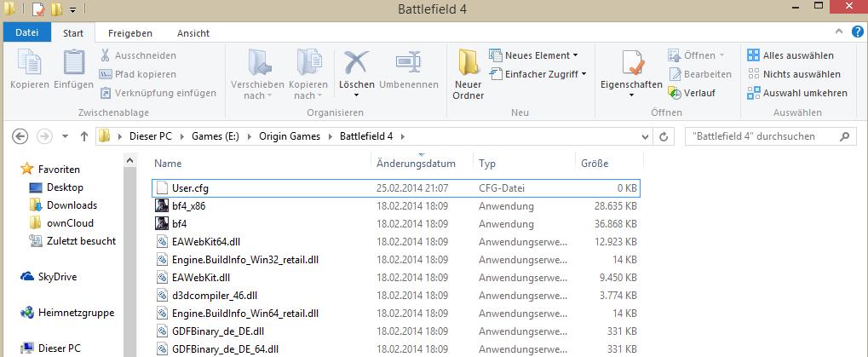Click the Umbenennen rename icon
The image size is (868, 357).
pyautogui.click(x=408, y=64)
